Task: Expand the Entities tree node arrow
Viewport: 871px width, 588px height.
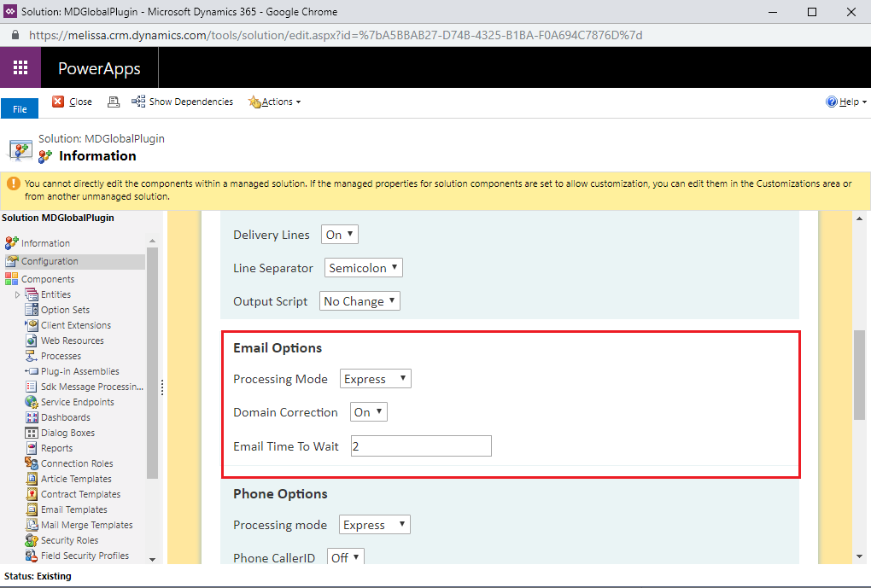Action: [17, 294]
